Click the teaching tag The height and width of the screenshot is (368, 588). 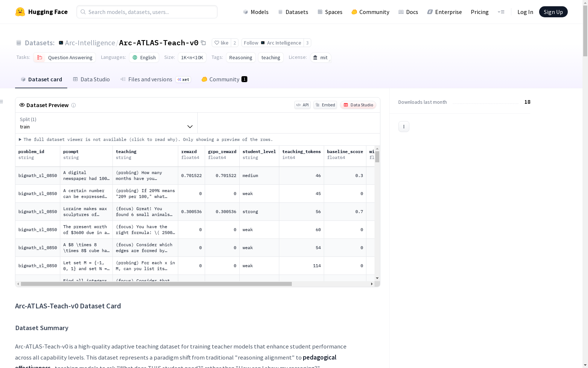271,57
